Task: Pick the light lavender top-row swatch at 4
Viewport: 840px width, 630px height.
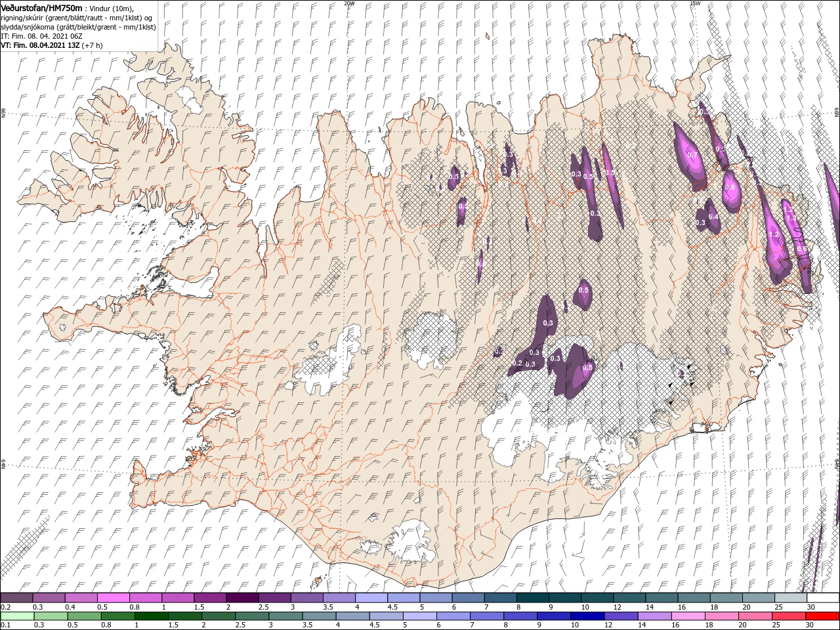Action: coord(371,598)
